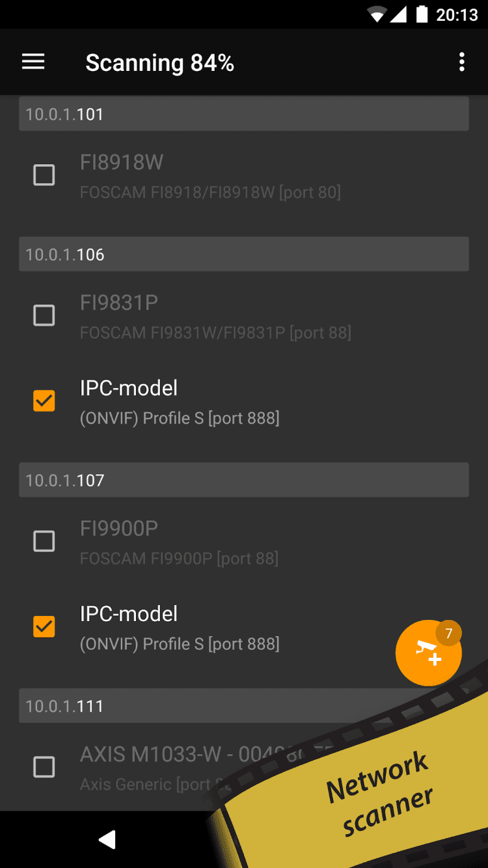Viewport: 488px width, 868px height.
Task: Tap the 10.0.1.106 section header
Action: pyautogui.click(x=243, y=254)
